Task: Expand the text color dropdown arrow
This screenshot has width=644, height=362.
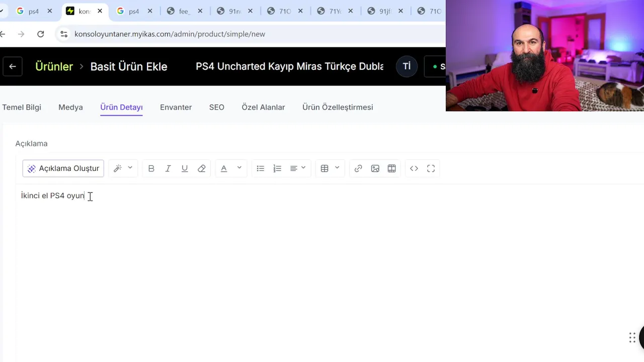Action: (239, 168)
